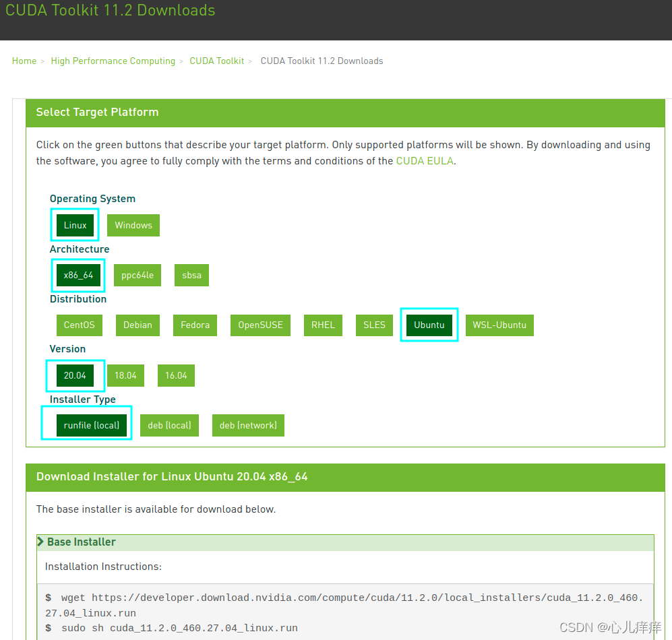Pick CentOS distribution
The width and height of the screenshot is (672, 640).
80,325
